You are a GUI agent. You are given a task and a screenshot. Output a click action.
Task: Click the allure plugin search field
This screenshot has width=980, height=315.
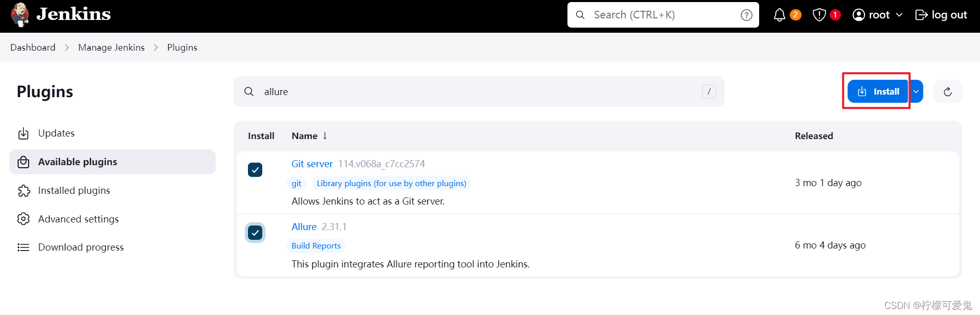tap(479, 92)
